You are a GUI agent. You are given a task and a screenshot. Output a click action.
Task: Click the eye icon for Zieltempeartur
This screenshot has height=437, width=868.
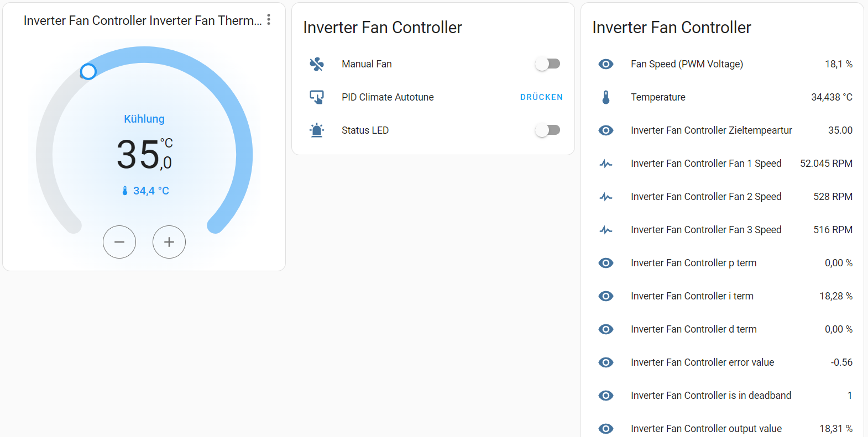(x=606, y=130)
